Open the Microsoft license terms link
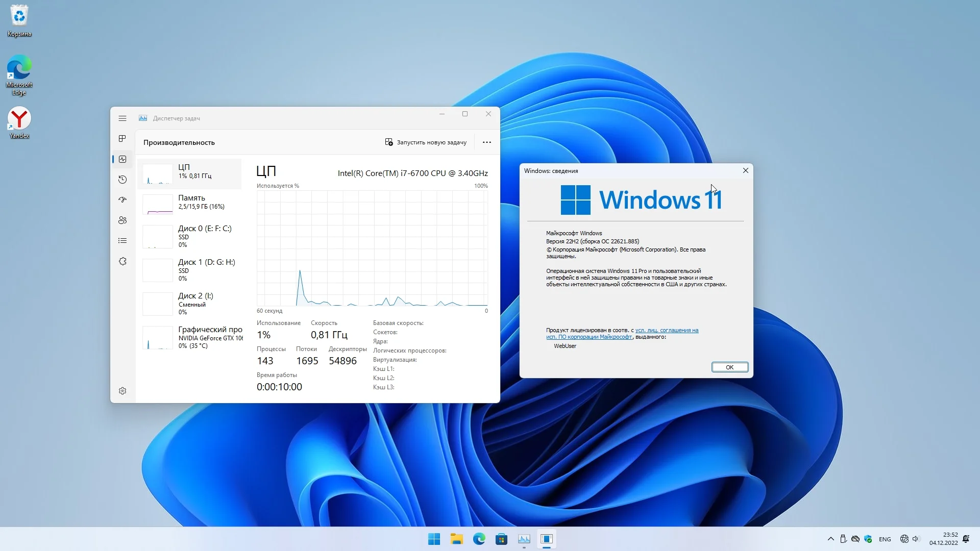This screenshot has width=980, height=551. (666, 331)
